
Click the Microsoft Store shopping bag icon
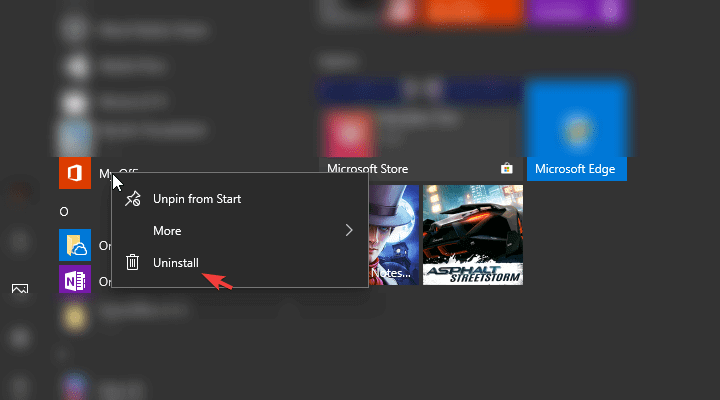tap(506, 169)
